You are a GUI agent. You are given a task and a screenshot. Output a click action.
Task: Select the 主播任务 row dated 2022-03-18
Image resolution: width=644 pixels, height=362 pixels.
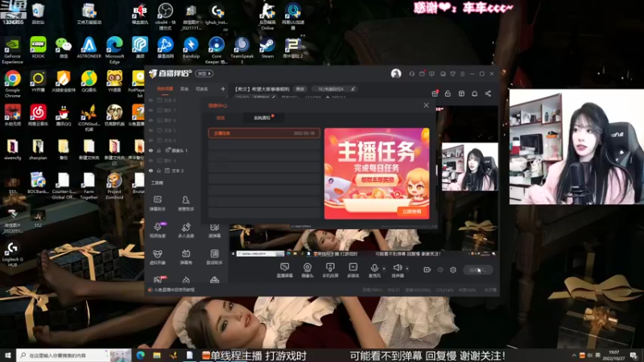pyautogui.click(x=264, y=134)
